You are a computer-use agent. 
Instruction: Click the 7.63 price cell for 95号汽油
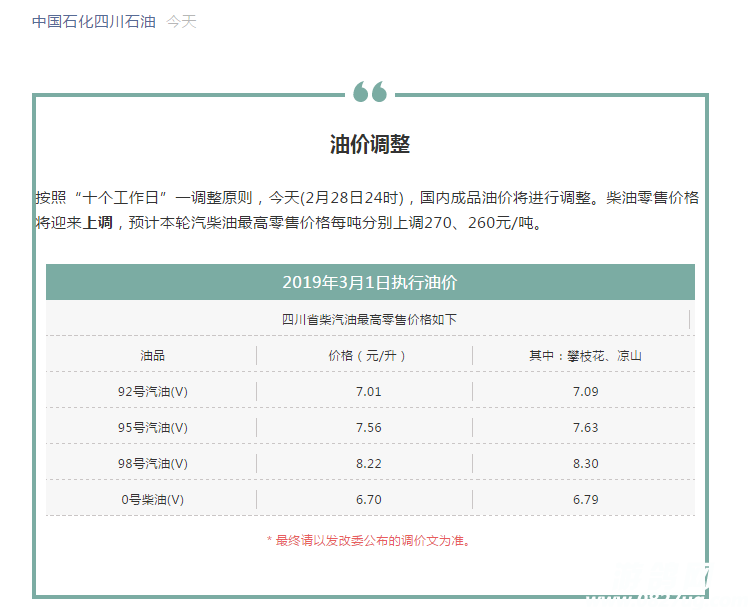[585, 428]
